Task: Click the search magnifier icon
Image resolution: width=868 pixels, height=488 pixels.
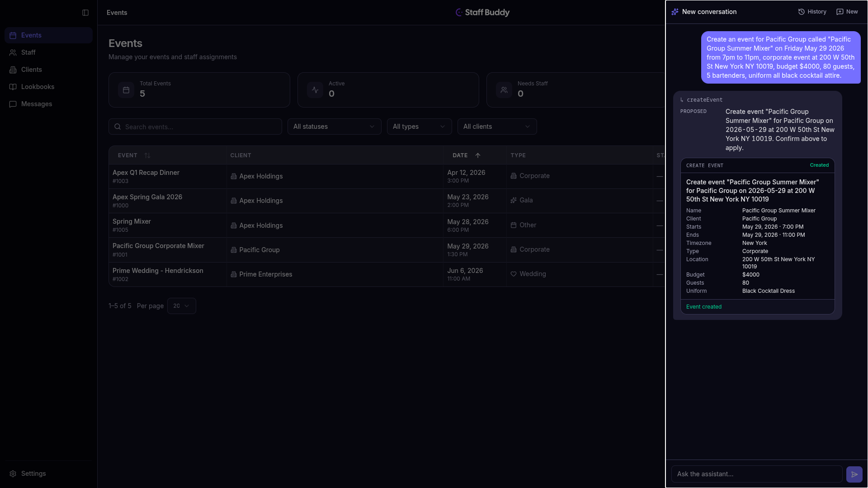Action: pos(118,127)
